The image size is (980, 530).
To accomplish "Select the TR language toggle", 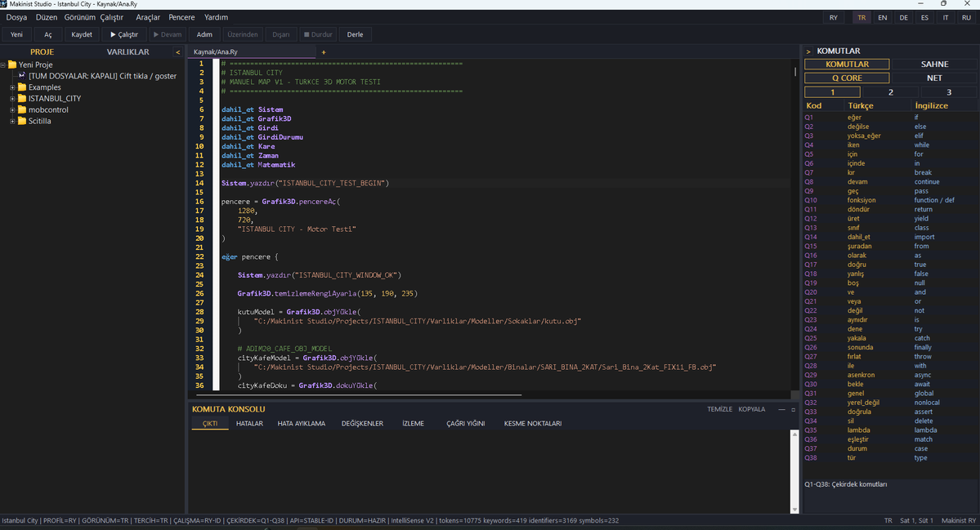I will click(861, 17).
